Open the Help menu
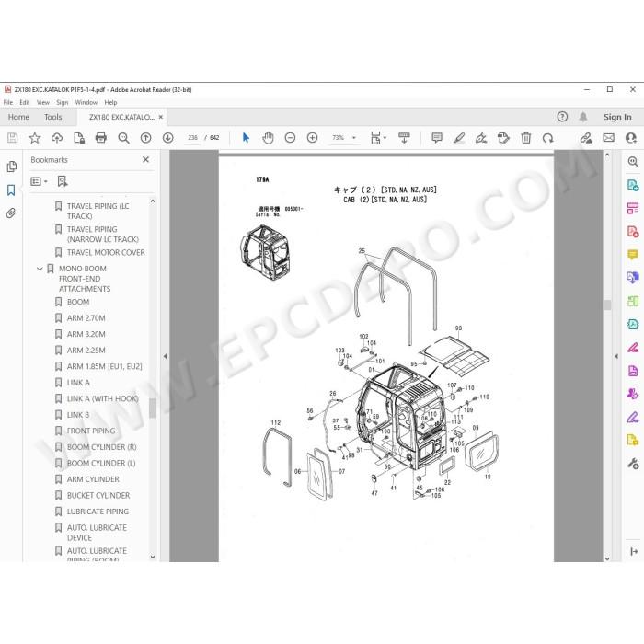This screenshot has height=644, width=644. [110, 102]
